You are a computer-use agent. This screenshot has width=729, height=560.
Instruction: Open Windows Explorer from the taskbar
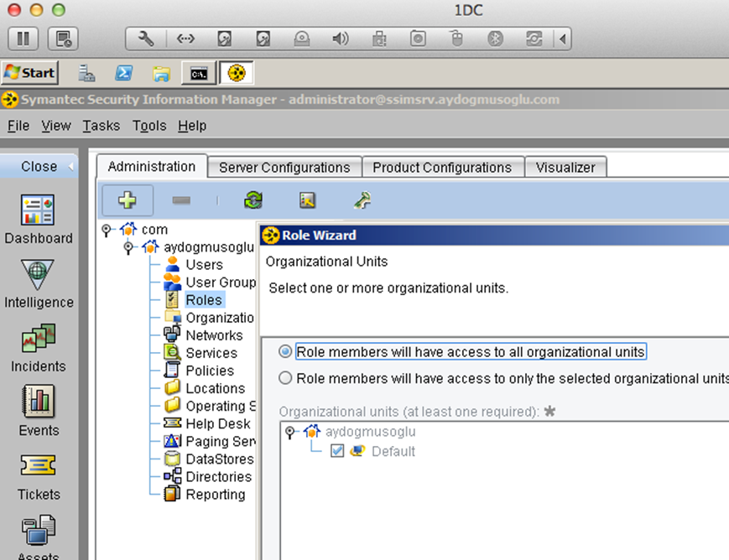(161, 73)
